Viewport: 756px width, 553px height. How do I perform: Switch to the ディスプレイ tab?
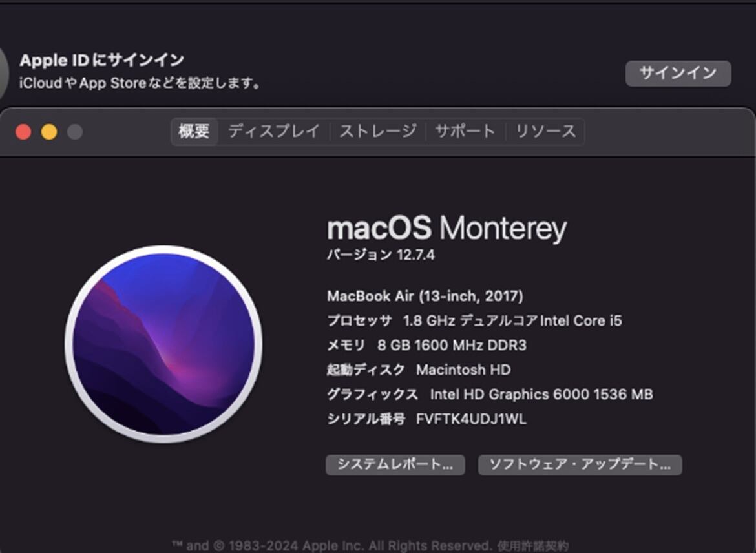tap(273, 131)
